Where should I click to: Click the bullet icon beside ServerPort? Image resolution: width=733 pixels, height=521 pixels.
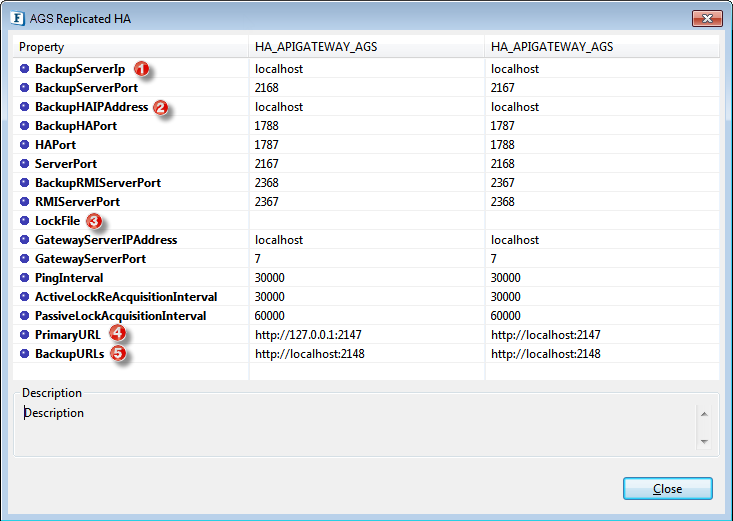pos(24,164)
